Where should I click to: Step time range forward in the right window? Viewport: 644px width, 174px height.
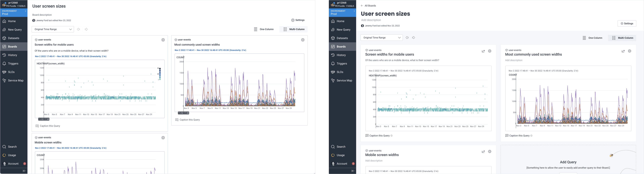414,38
